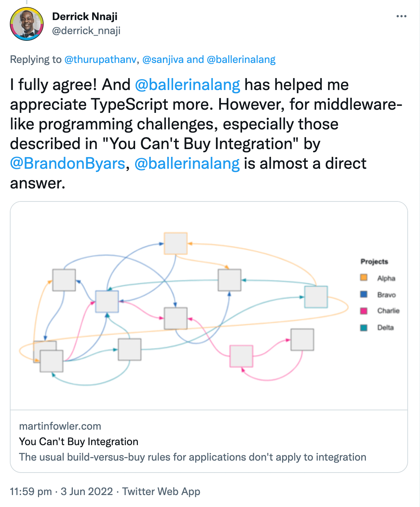Click @ballerinalang mention after BrandonByars
The height and width of the screenshot is (507, 420).
187,163
